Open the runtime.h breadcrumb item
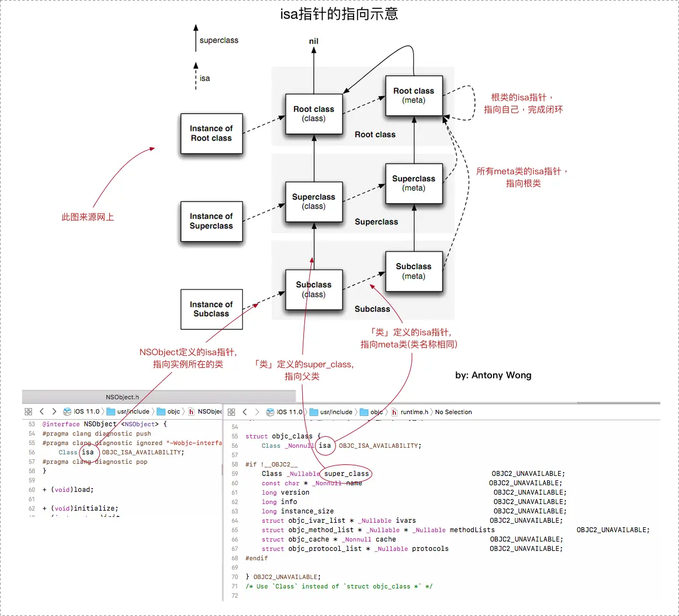The height and width of the screenshot is (616, 679). pos(410,412)
